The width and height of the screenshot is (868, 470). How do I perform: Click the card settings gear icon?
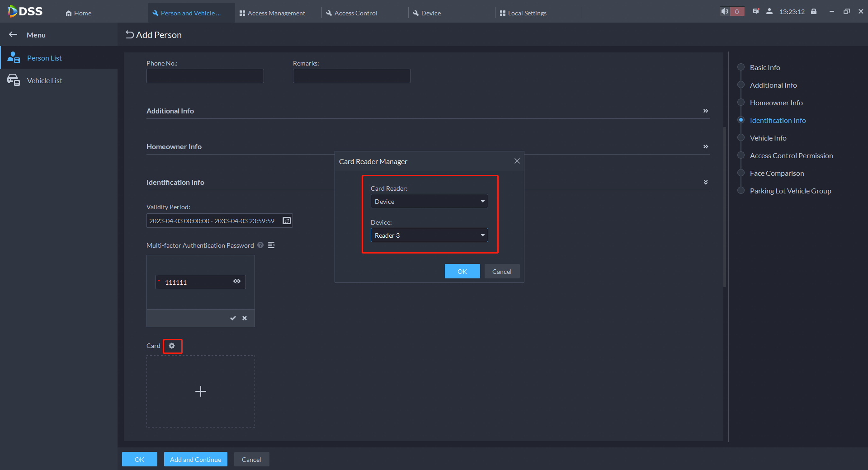point(172,346)
